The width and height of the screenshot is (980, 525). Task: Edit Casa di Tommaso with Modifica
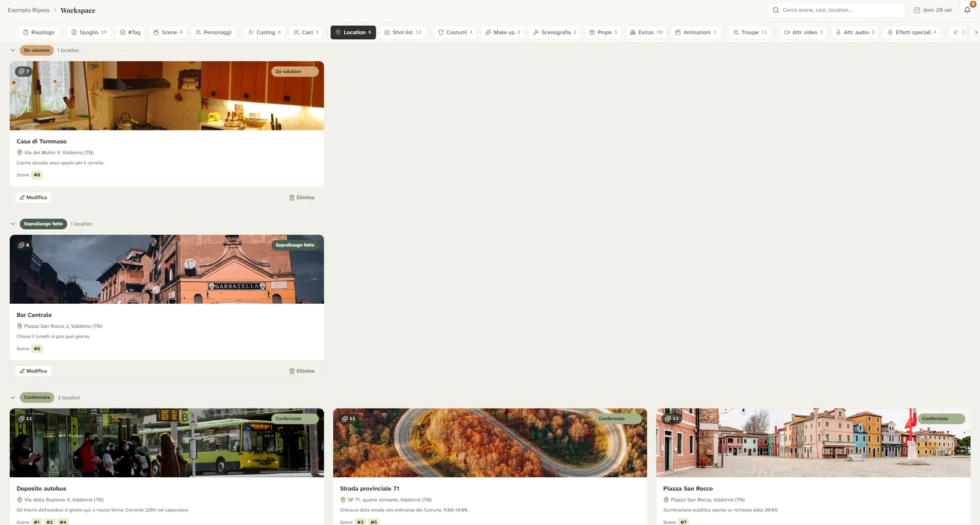(33, 197)
